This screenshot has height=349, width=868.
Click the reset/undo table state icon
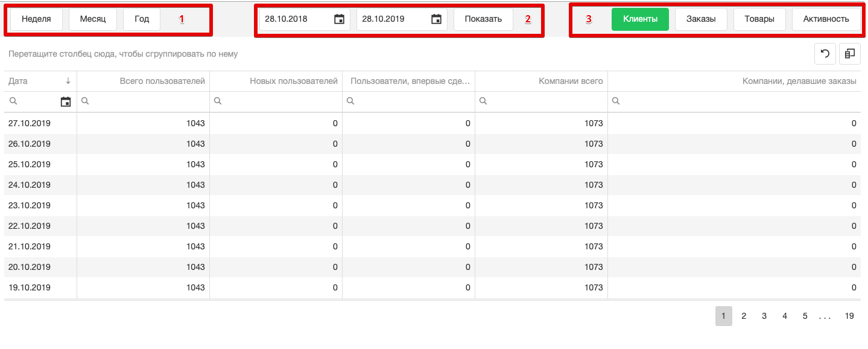pos(825,54)
